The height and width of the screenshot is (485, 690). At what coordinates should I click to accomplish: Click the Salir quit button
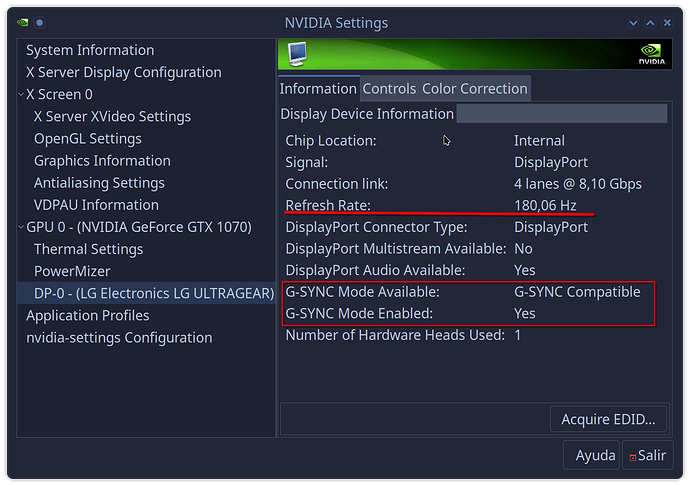click(x=647, y=455)
